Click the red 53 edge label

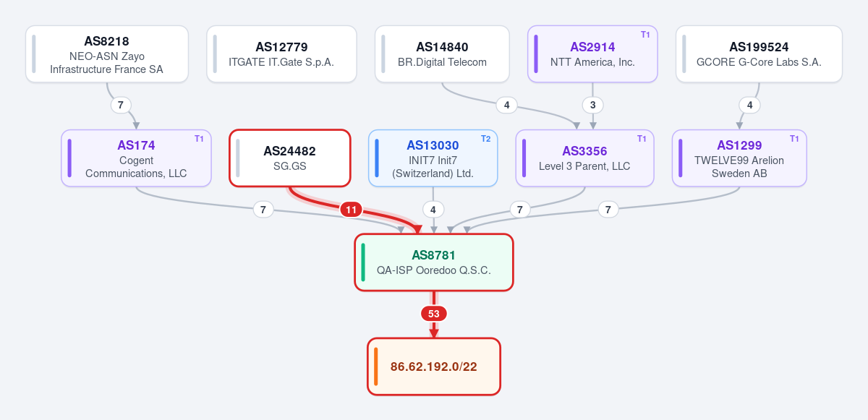434,314
